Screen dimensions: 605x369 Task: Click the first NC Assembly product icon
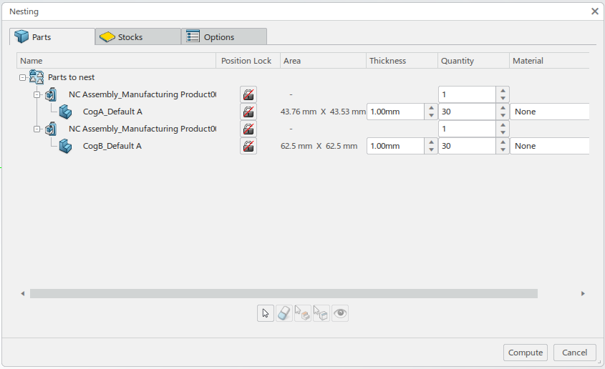51,95
